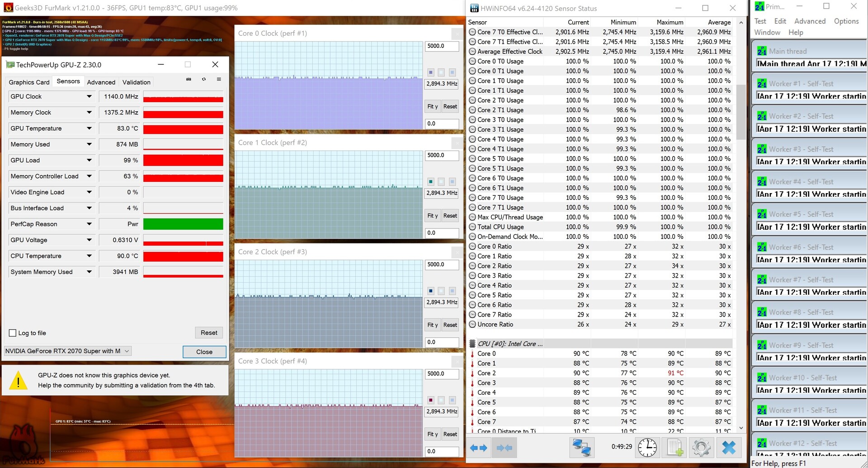Open the Prime95 Window menu
The height and width of the screenshot is (468, 868).
point(767,33)
